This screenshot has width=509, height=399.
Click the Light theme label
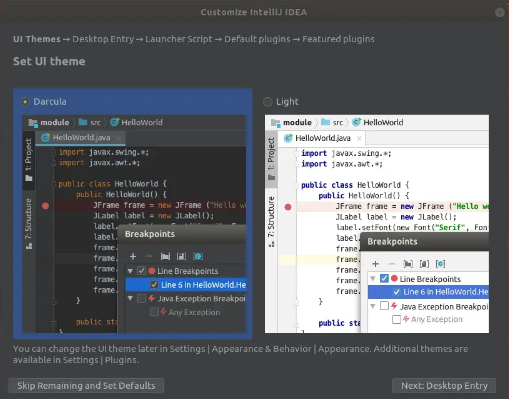click(x=287, y=102)
